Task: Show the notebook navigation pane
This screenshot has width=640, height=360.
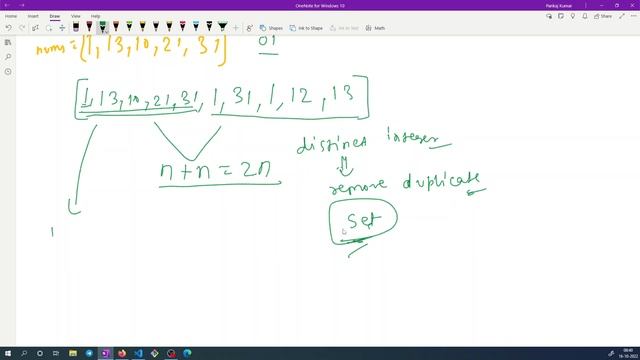Action: pos(8,42)
